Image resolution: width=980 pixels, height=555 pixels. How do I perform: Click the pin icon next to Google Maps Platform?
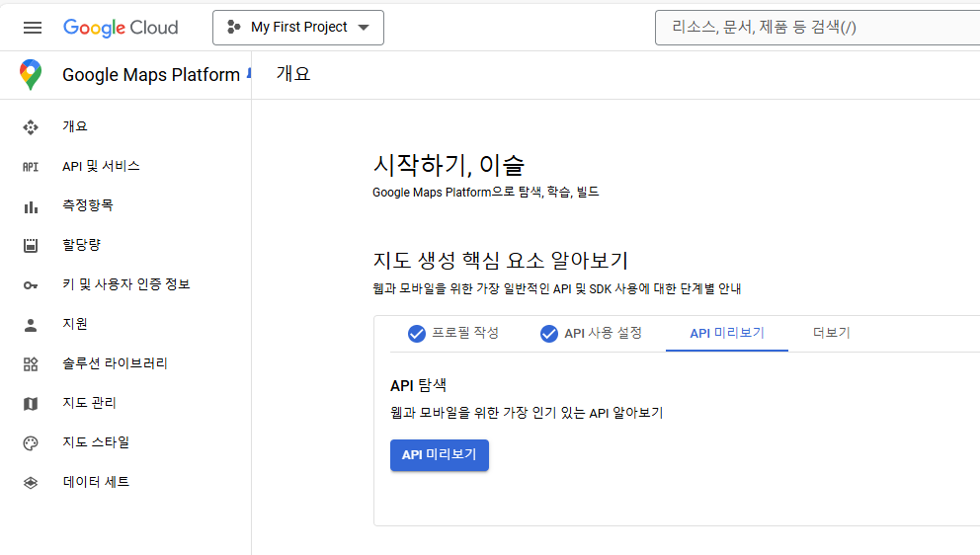[249, 73]
